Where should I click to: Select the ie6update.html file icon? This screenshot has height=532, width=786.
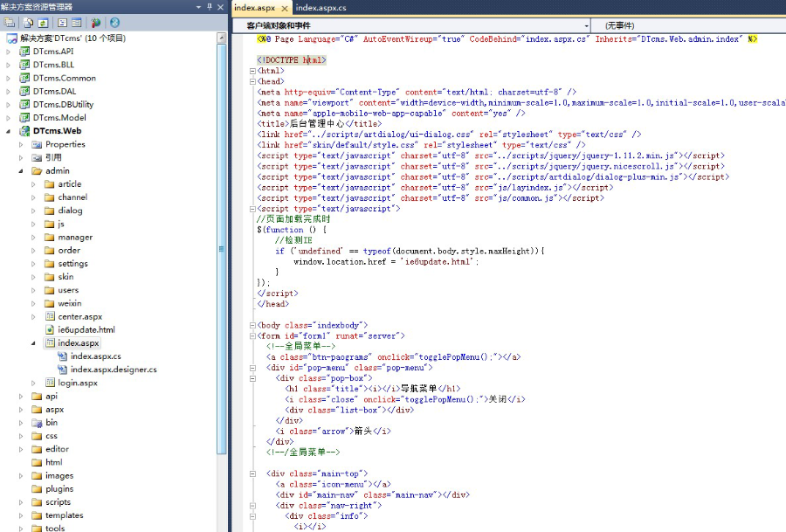point(50,330)
